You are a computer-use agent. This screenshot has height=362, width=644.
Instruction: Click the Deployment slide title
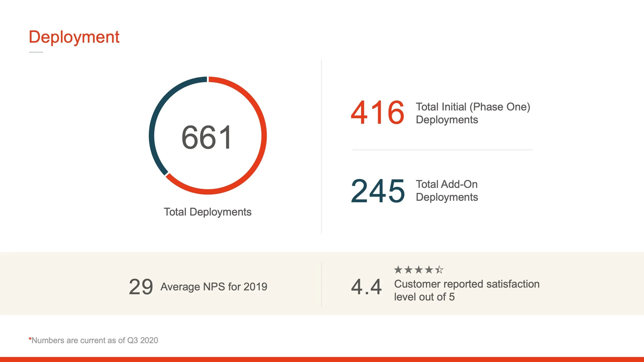coord(74,37)
